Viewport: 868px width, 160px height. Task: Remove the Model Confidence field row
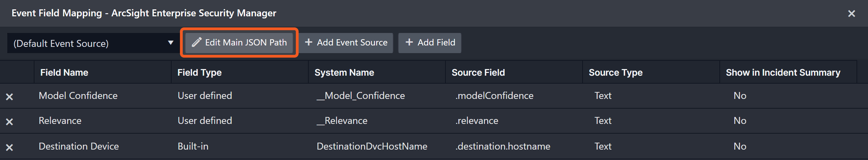9,97
